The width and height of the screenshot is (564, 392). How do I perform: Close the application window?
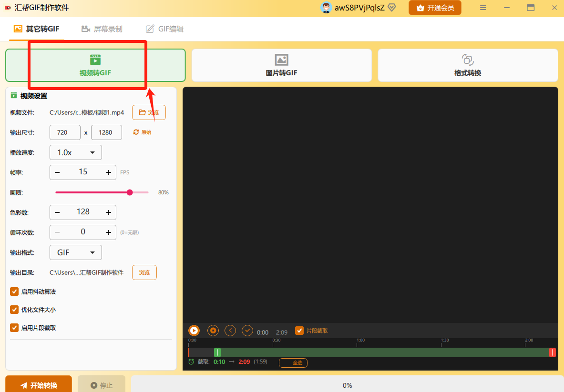554,8
